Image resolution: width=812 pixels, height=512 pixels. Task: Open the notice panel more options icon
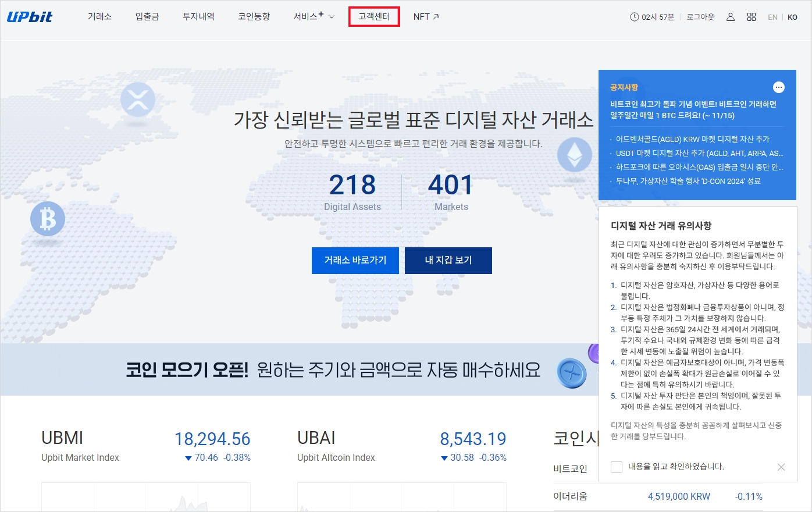[x=779, y=87]
